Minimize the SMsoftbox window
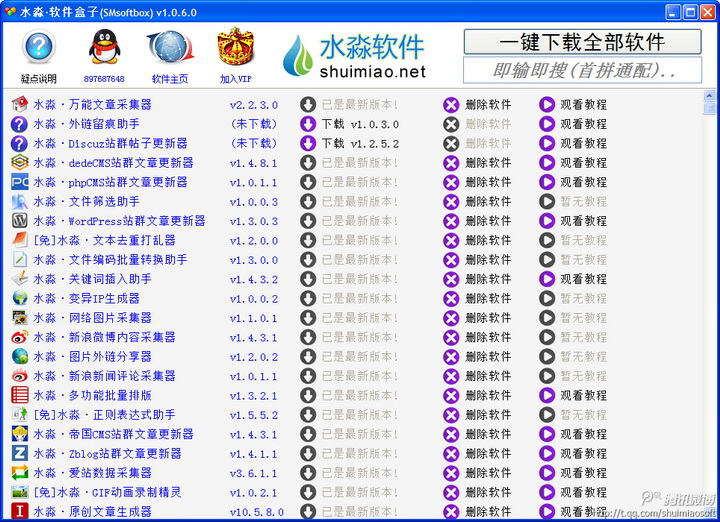The width and height of the screenshot is (720, 522). point(673,12)
